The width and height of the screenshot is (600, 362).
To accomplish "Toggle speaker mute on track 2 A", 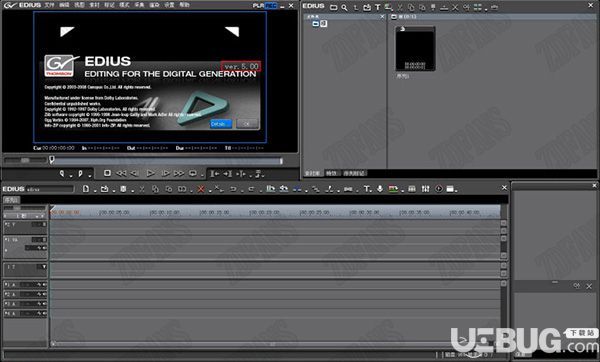I will [44, 294].
